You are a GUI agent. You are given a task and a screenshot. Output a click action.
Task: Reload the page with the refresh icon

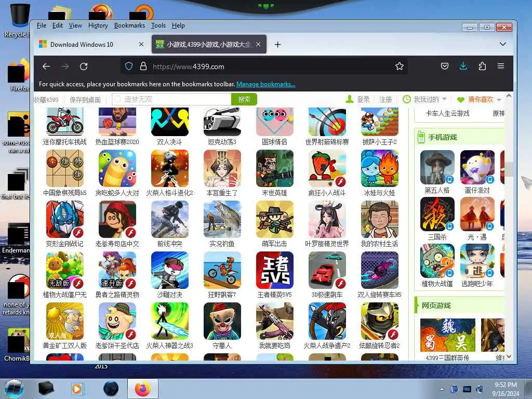click(x=84, y=66)
